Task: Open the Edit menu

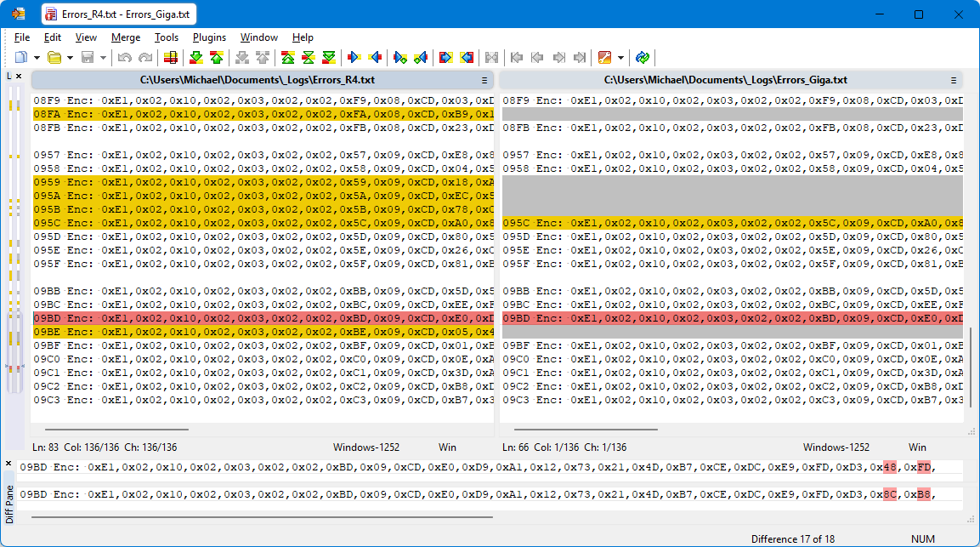Action: [x=53, y=37]
